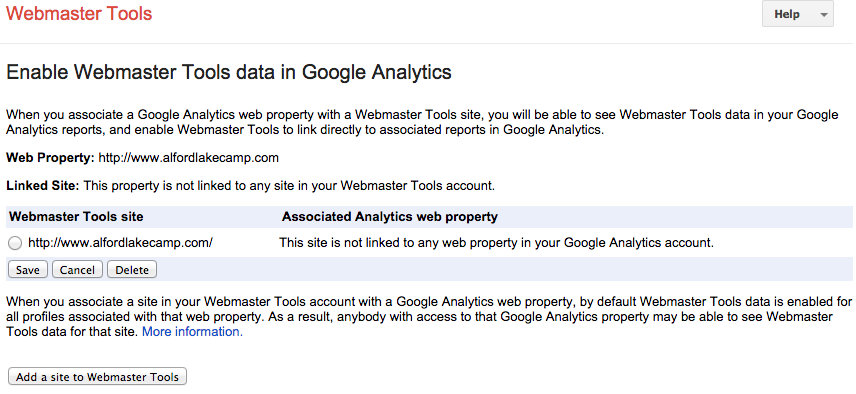
Task: Open the Help menu button
Action: [x=798, y=14]
